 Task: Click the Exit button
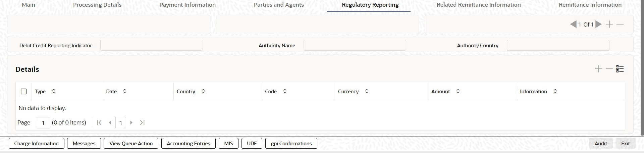click(625, 143)
